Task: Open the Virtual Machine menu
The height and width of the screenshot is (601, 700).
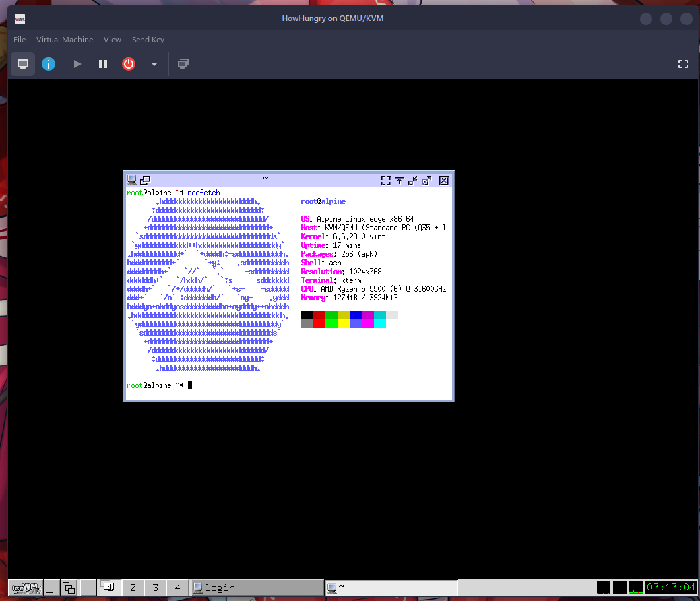Action: [x=65, y=40]
